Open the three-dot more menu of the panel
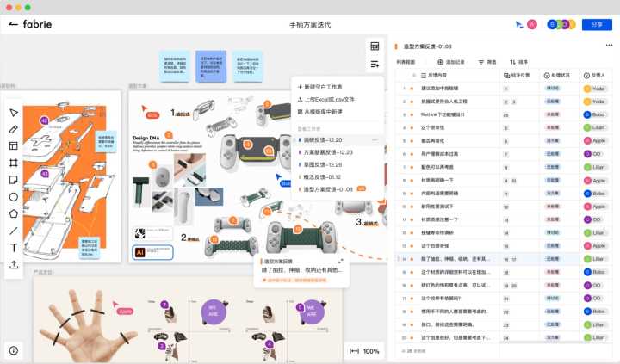The width and height of the screenshot is (620, 364). (x=609, y=45)
